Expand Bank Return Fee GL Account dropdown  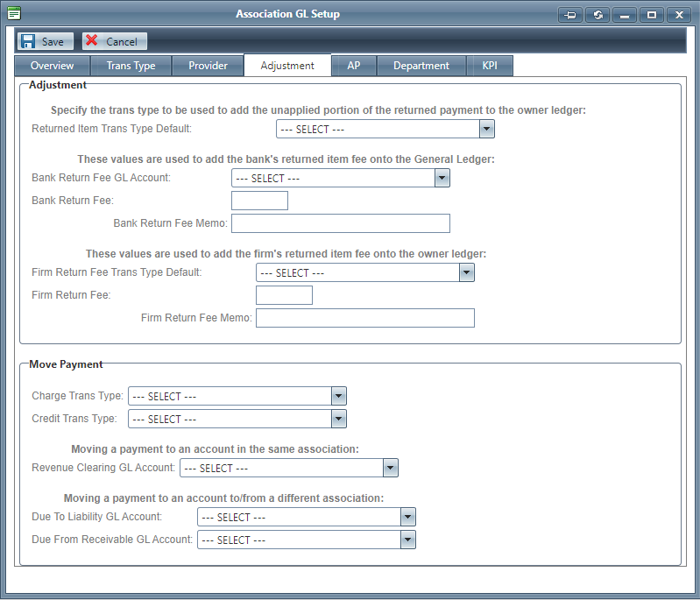tap(442, 178)
